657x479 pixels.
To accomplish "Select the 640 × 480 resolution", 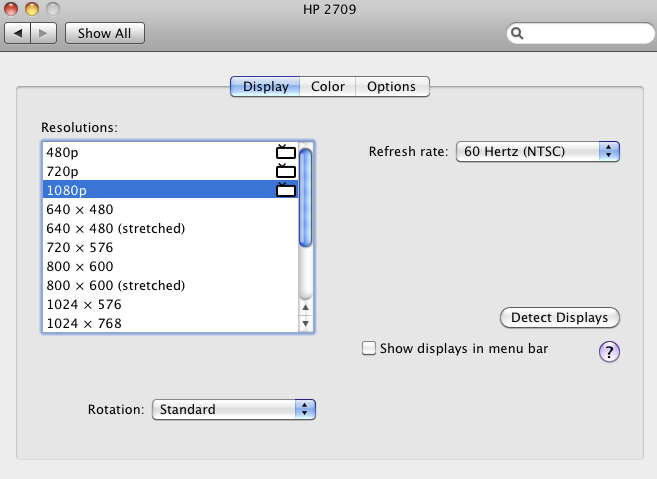I will pyautogui.click(x=170, y=209).
